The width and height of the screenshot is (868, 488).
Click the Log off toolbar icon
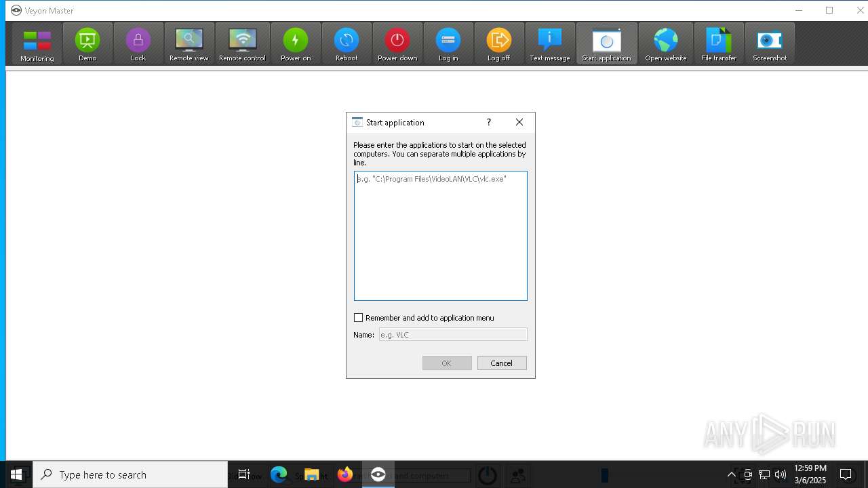pos(499,44)
